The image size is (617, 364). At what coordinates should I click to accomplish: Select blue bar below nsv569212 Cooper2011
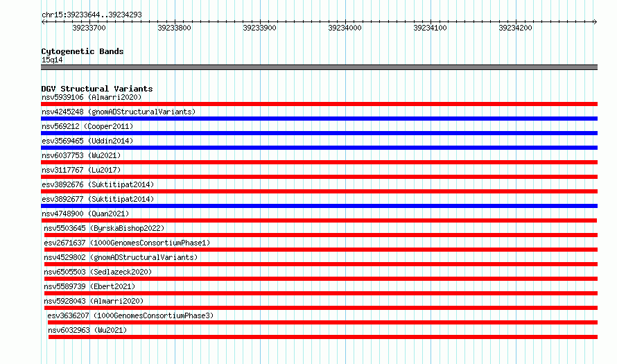click(319, 133)
